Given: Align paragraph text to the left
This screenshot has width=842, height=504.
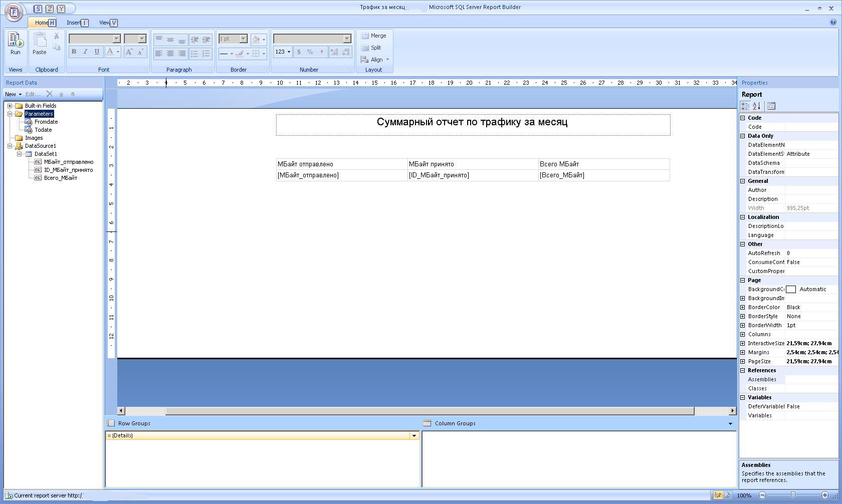Looking at the screenshot, I should pos(159,53).
